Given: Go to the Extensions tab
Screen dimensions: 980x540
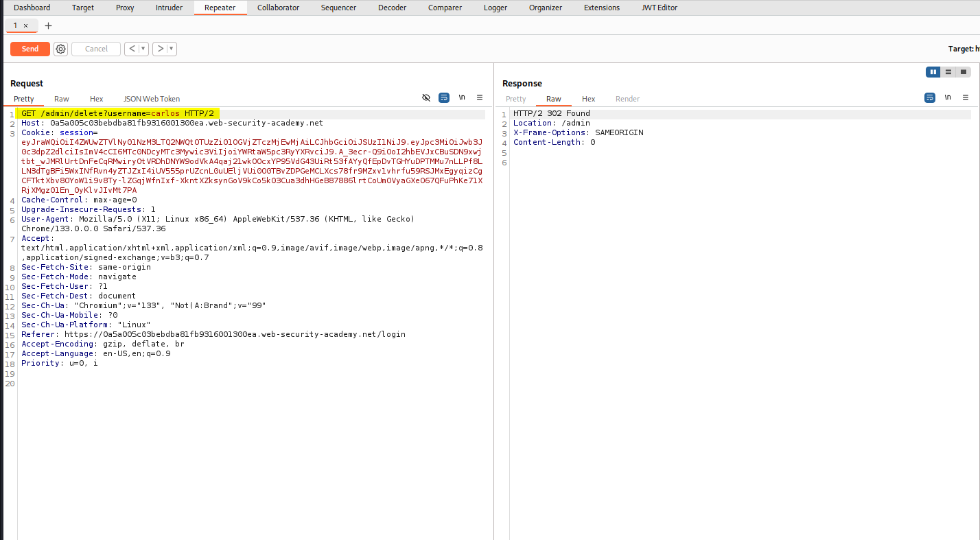Looking at the screenshot, I should (602, 8).
